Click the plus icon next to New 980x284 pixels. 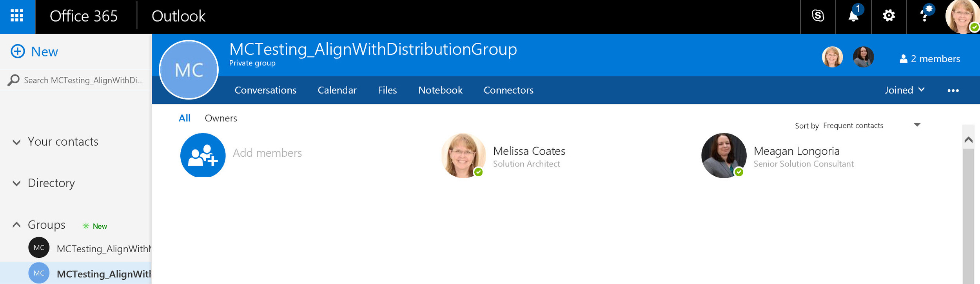18,51
